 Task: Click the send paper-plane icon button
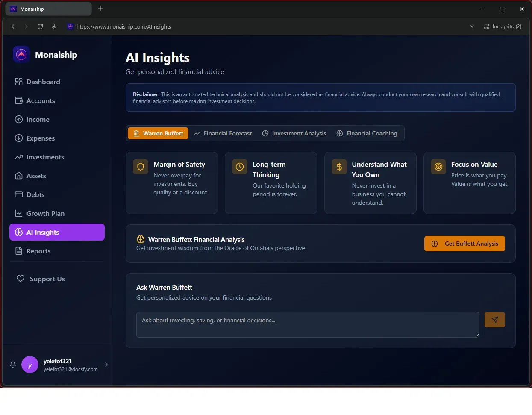click(495, 320)
